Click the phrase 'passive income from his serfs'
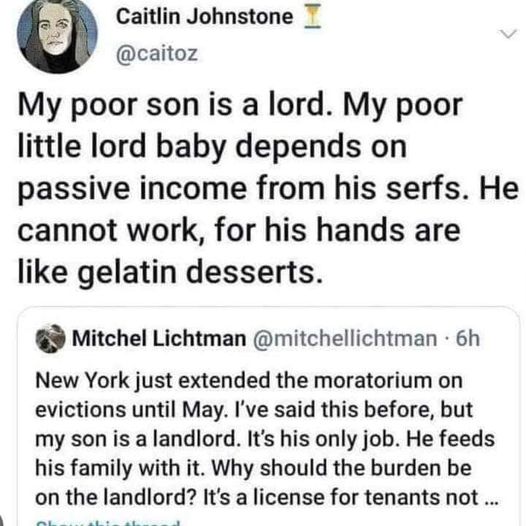The width and height of the screenshot is (526, 526). (244, 189)
